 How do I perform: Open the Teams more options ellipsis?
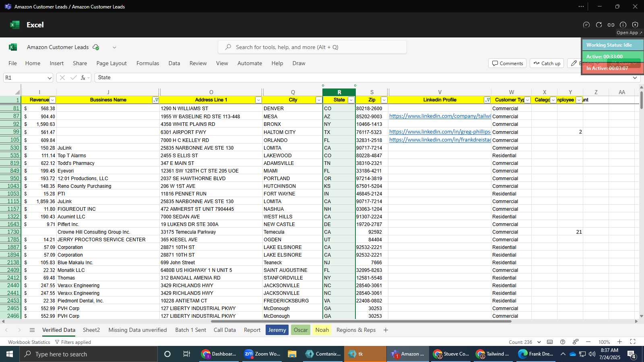click(581, 6)
